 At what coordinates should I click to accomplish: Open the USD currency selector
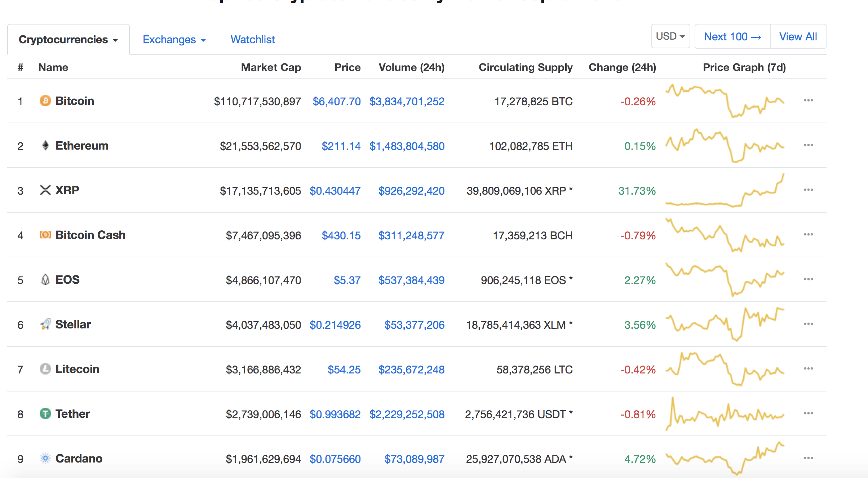[x=670, y=36]
